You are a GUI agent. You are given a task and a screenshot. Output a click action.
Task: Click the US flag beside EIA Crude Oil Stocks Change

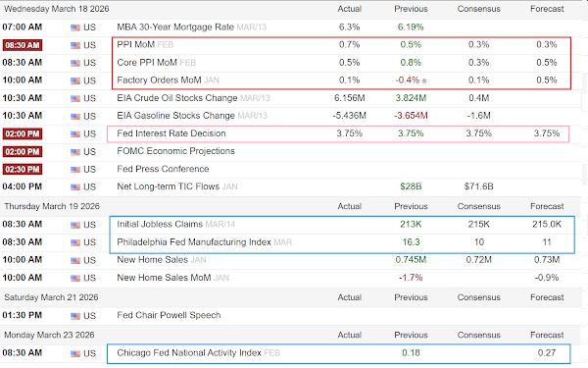[75, 98]
